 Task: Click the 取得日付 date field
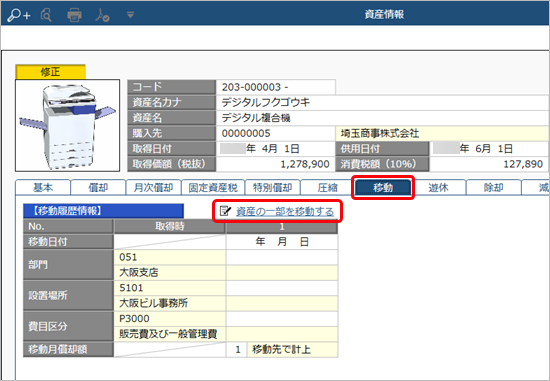pos(276,148)
